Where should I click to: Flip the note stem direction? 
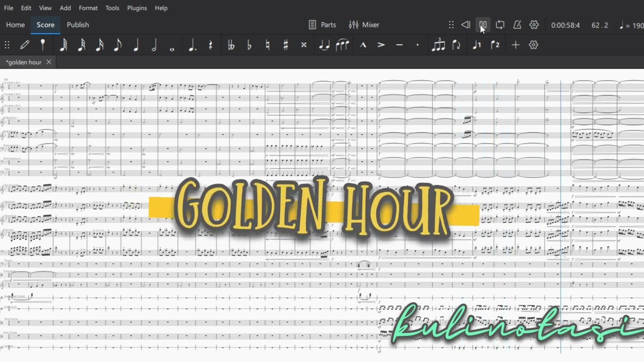point(456,45)
